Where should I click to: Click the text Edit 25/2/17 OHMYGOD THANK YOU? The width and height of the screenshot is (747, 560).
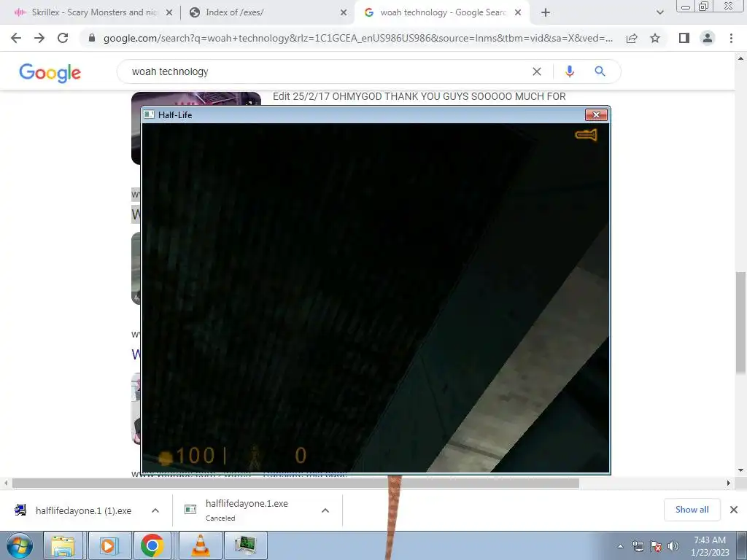[419, 97]
